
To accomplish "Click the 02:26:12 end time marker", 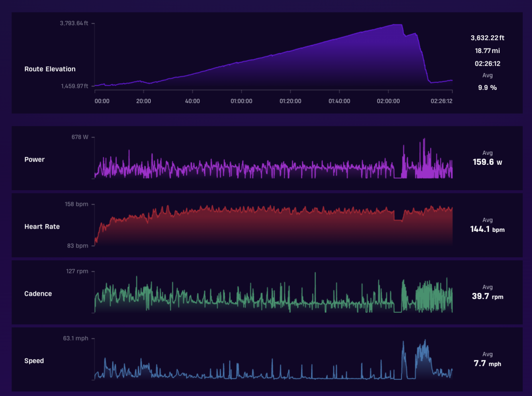I will click(x=442, y=101).
